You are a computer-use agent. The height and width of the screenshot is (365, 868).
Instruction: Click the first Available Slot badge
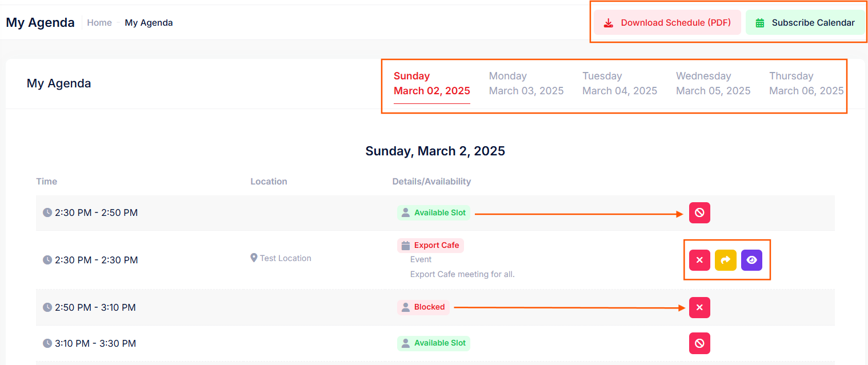[434, 213]
